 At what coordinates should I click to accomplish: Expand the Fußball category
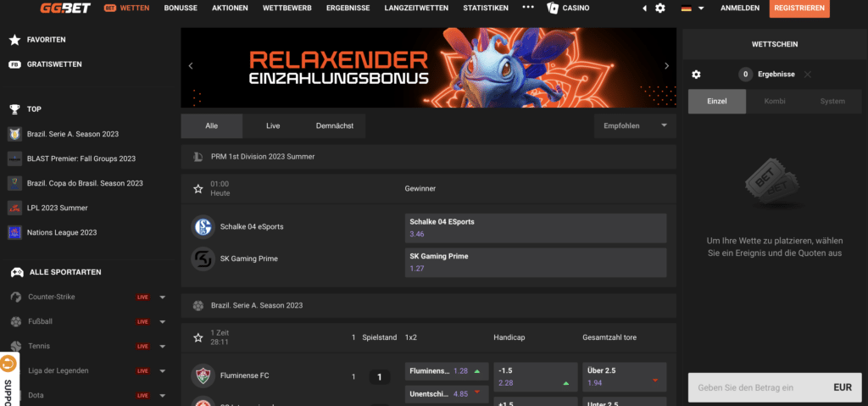[x=162, y=322]
